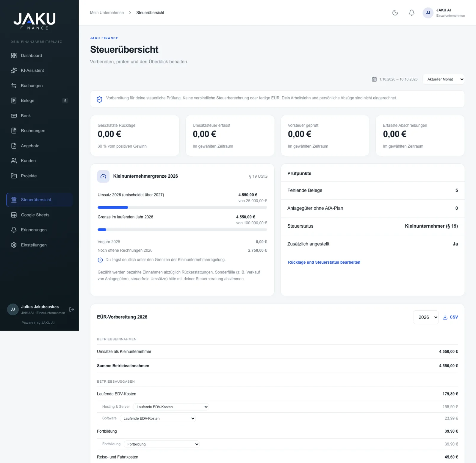
Task: Click Powered by JAKU AI text
Action: pos(38,323)
